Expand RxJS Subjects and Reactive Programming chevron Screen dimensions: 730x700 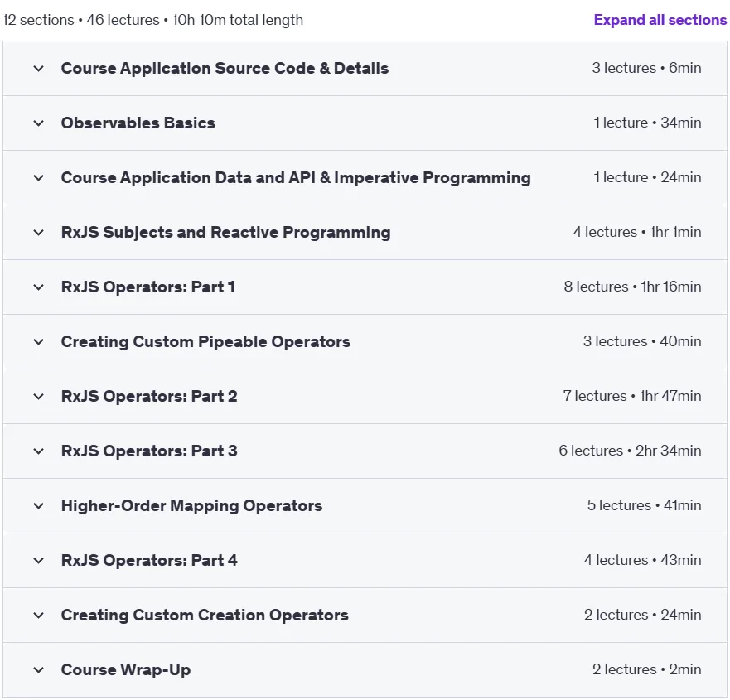39,233
